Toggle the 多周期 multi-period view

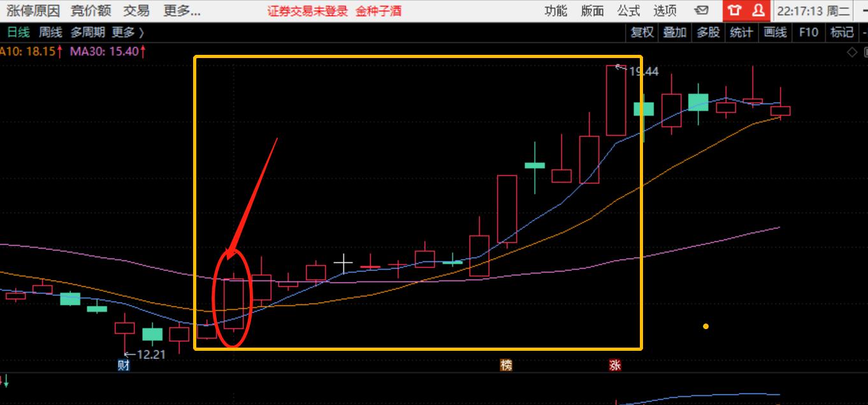click(x=89, y=32)
